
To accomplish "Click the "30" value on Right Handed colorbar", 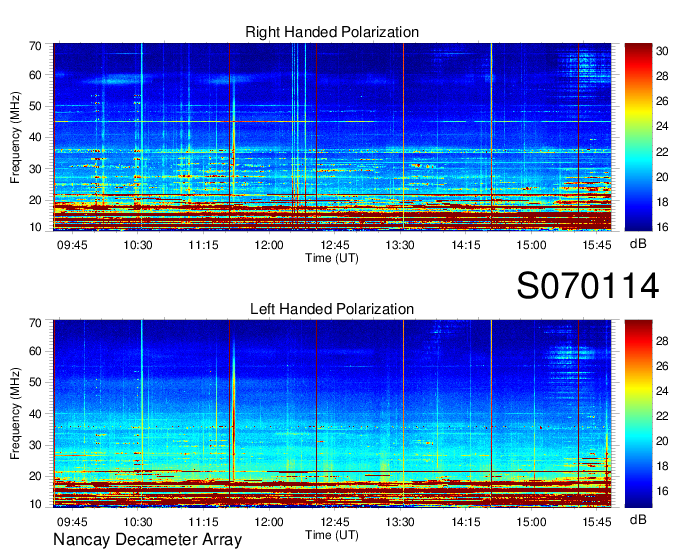I will [662, 52].
